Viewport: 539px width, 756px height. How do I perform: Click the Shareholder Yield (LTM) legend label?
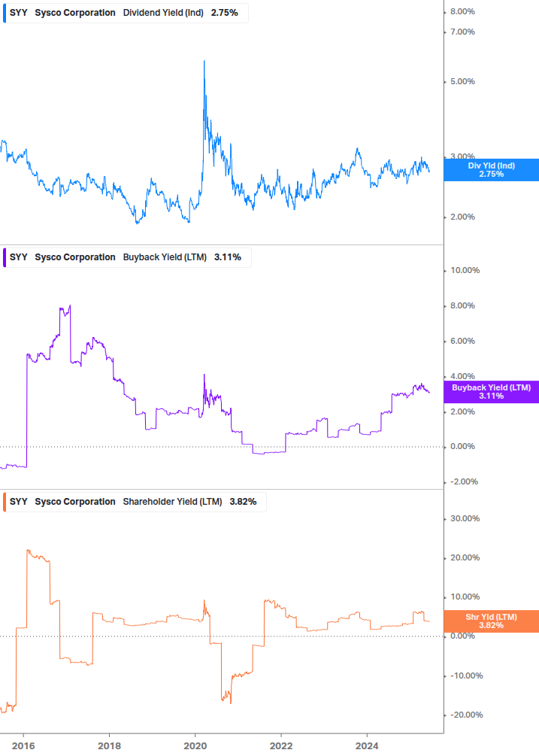(172, 502)
